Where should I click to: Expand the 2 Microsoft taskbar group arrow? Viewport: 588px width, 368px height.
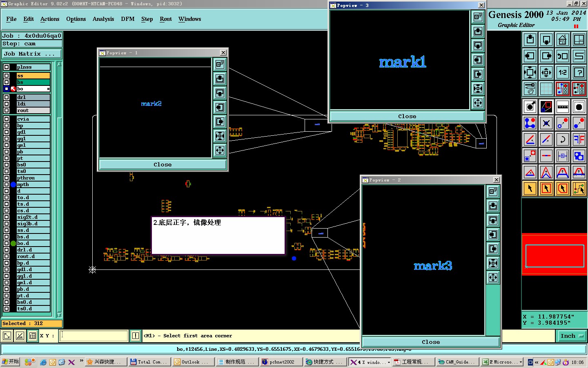pyautogui.click(x=521, y=362)
